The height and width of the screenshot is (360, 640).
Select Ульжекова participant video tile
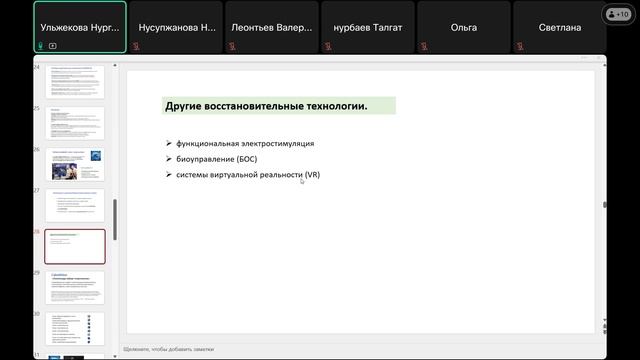coord(80,27)
